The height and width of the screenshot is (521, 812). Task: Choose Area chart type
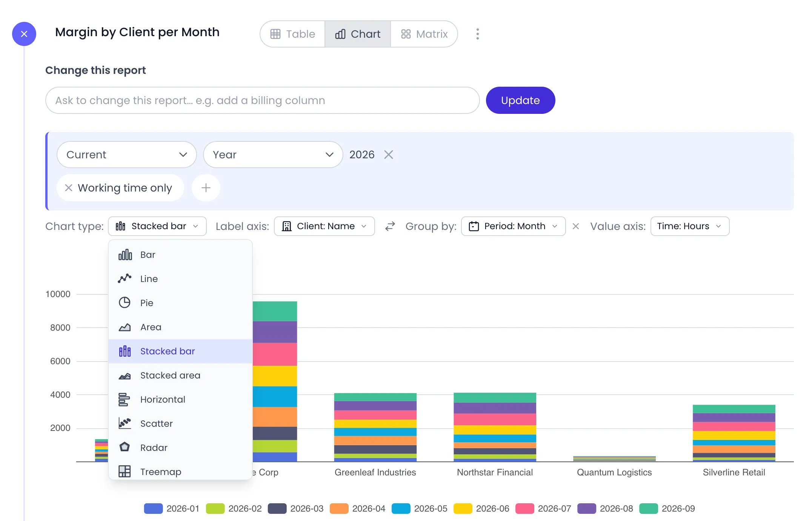pyautogui.click(x=180, y=327)
